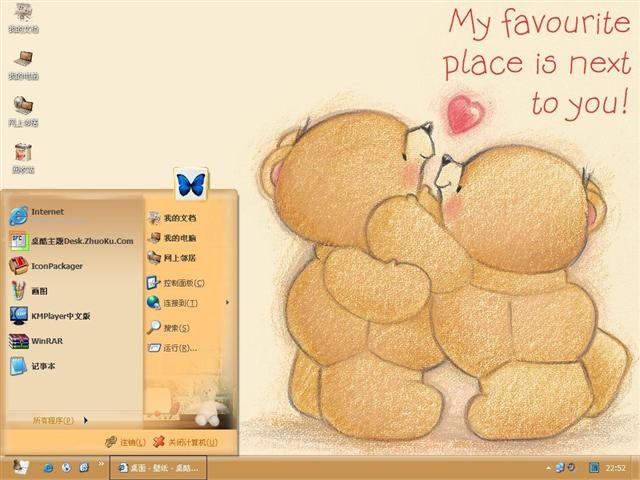Select 我的电脑 desktop icon

point(23,65)
